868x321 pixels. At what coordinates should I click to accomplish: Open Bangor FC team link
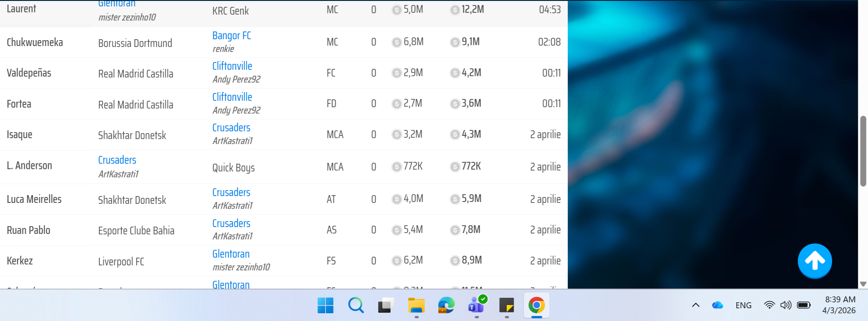click(x=231, y=36)
